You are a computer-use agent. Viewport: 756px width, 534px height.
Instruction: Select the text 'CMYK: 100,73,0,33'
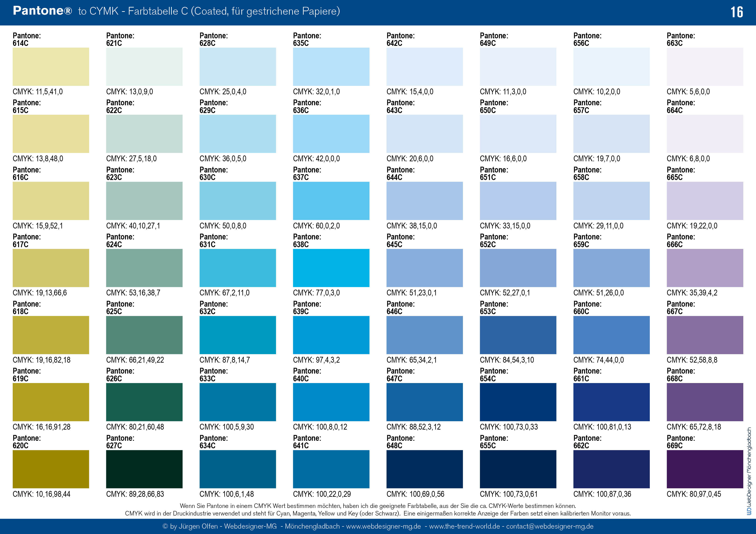point(509,427)
